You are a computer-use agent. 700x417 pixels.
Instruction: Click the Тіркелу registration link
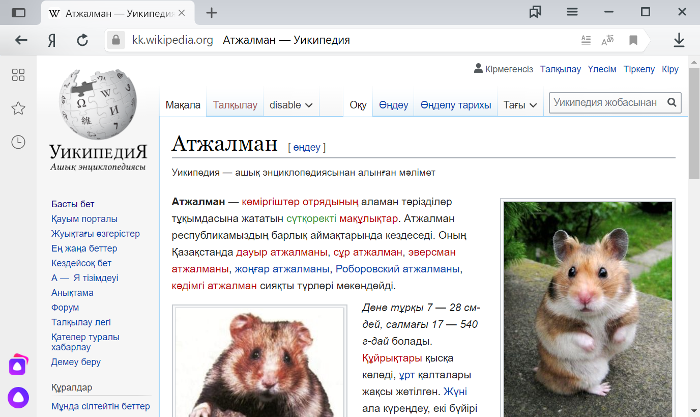click(639, 69)
